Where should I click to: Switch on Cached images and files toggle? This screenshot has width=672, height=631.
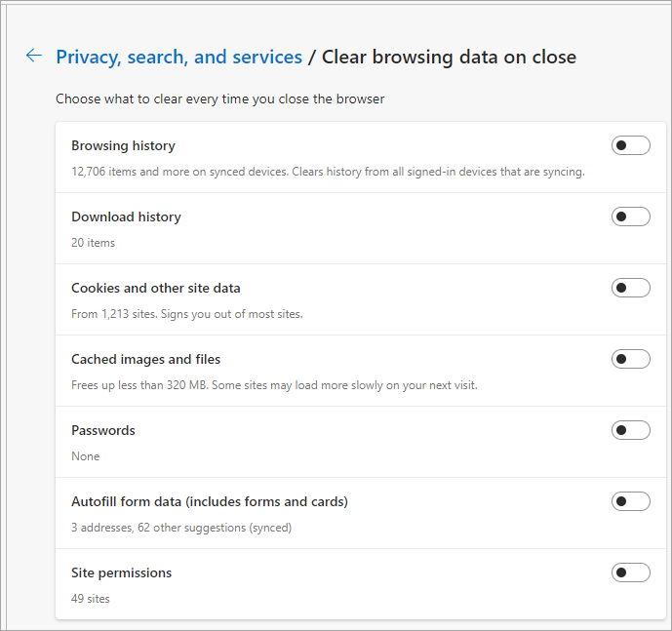[630, 359]
